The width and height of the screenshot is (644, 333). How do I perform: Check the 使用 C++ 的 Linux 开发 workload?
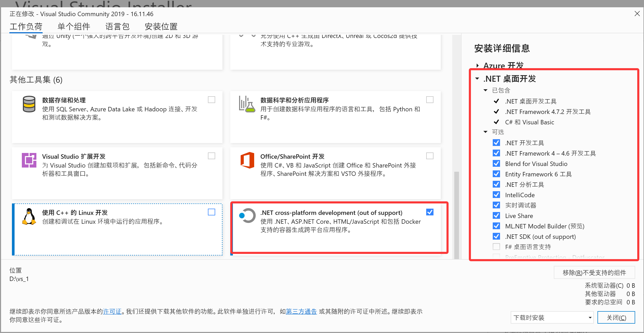tap(212, 212)
